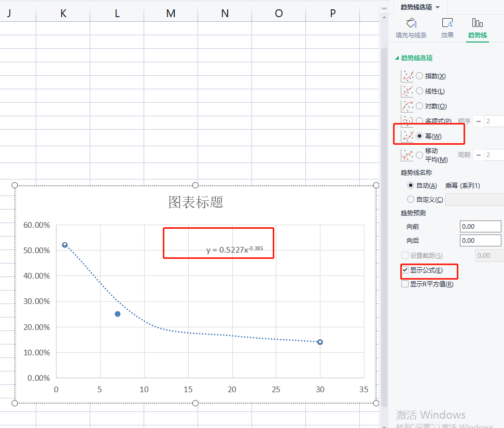Open the 填充与线条 tab icon
The image size is (504, 428).
click(x=411, y=23)
